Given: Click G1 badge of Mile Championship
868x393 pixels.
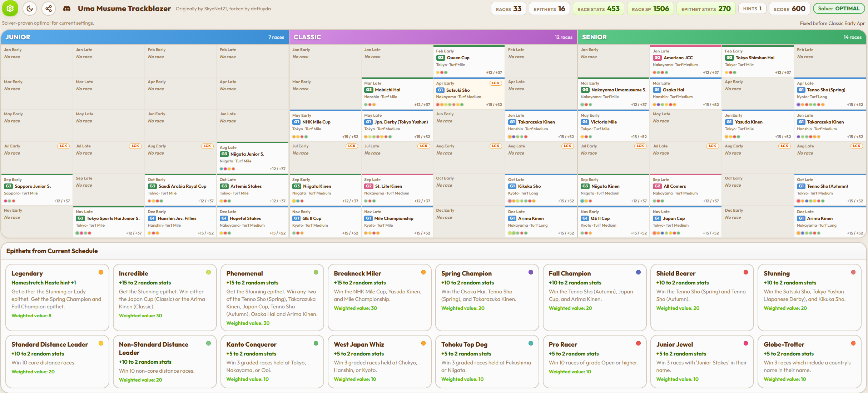Looking at the screenshot, I should coord(368,218).
